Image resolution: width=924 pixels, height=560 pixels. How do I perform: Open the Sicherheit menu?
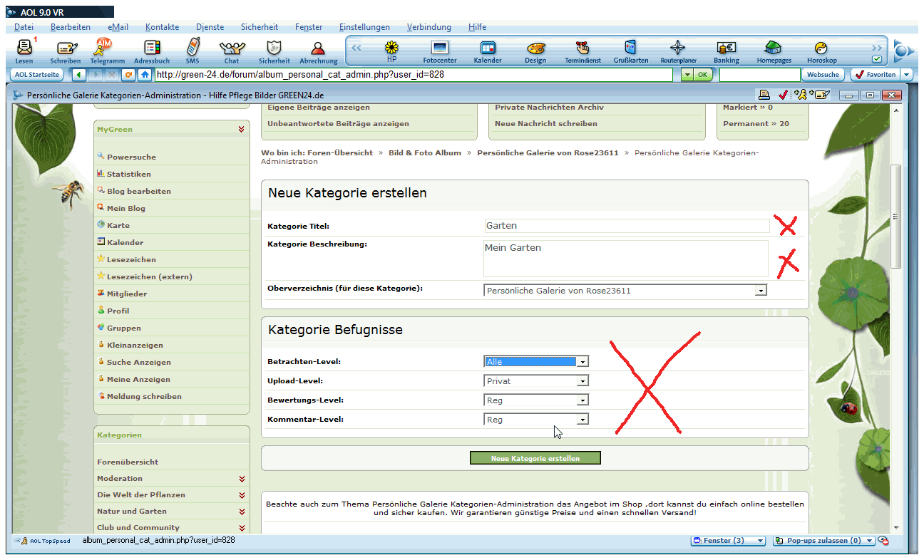point(260,27)
